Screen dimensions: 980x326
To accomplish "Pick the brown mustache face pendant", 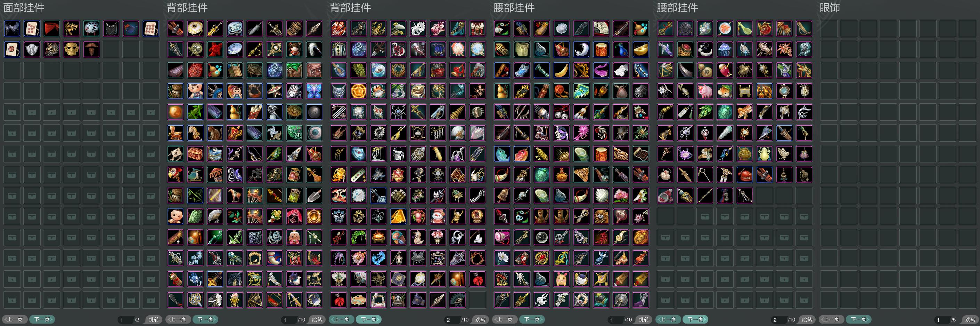I will pos(91,49).
